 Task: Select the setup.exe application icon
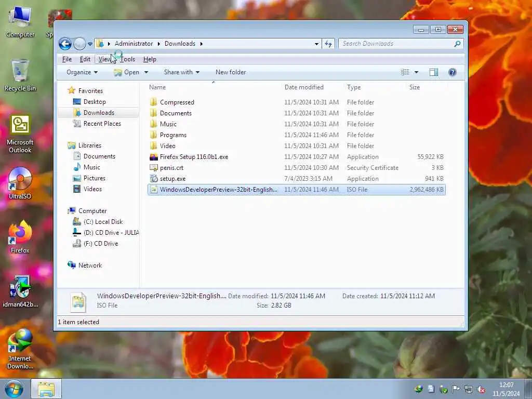154,179
